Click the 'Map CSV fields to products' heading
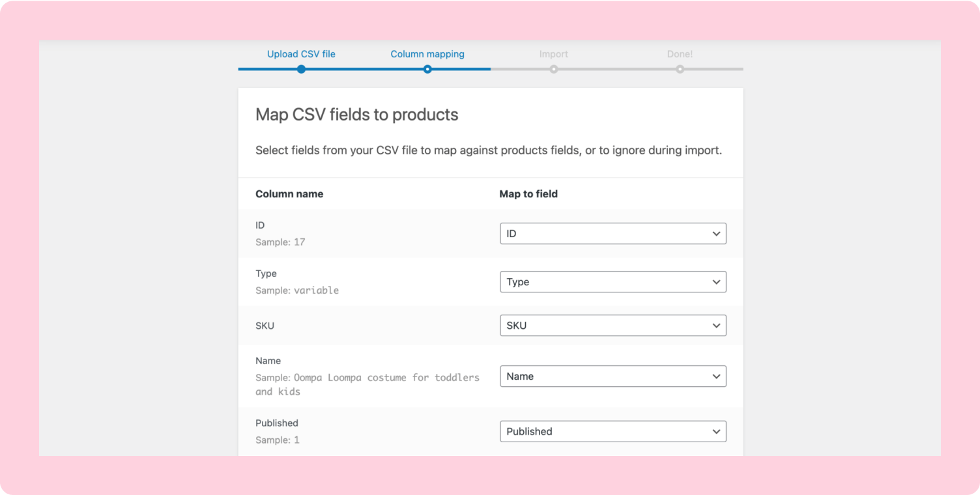This screenshot has width=980, height=495. 356,115
